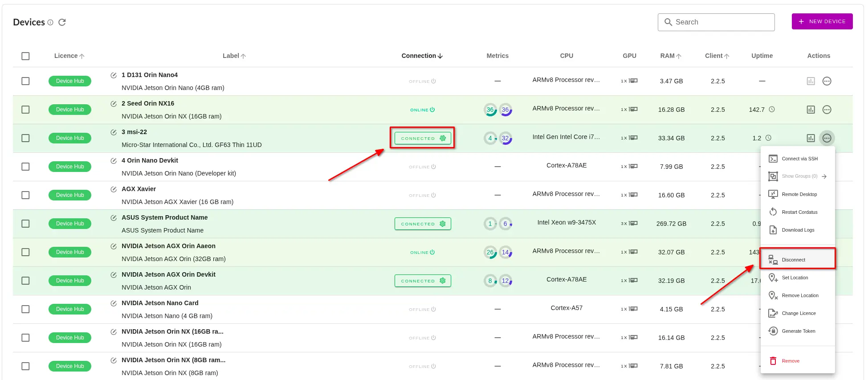Edit label of 2 Seed Orin NX16
The height and width of the screenshot is (380, 868).
(x=114, y=104)
